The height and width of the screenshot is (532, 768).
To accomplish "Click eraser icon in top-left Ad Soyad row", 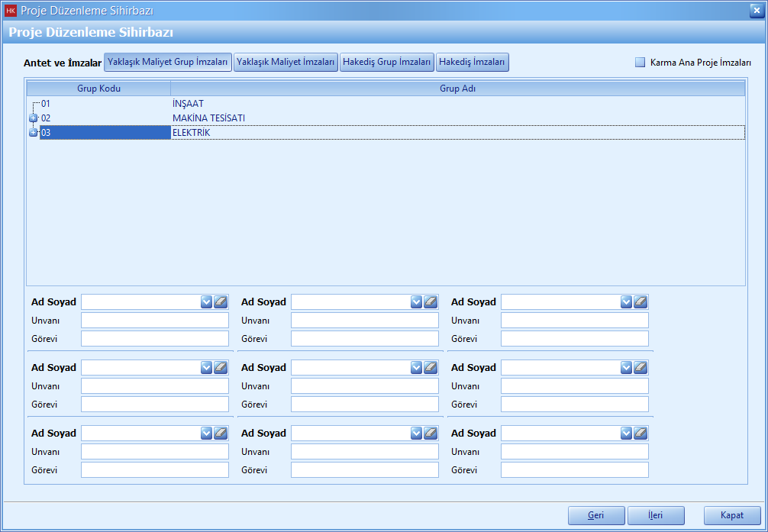I will pyautogui.click(x=221, y=302).
